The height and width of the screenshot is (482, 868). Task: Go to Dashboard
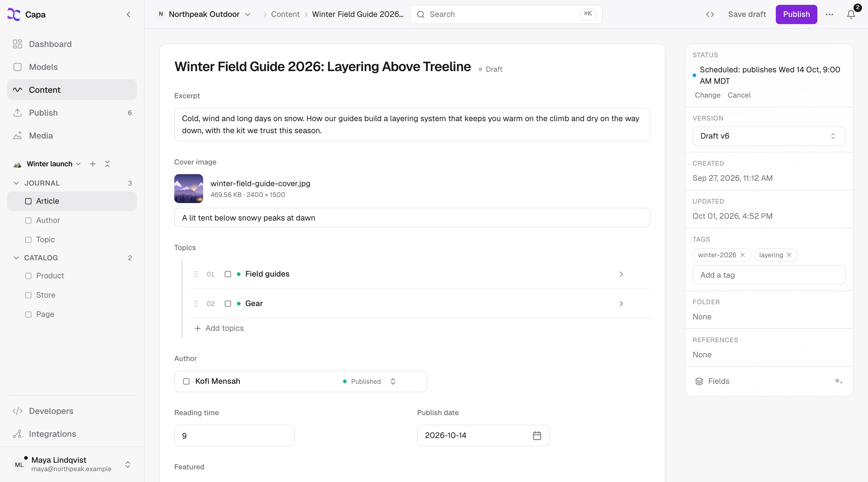[x=72, y=44]
